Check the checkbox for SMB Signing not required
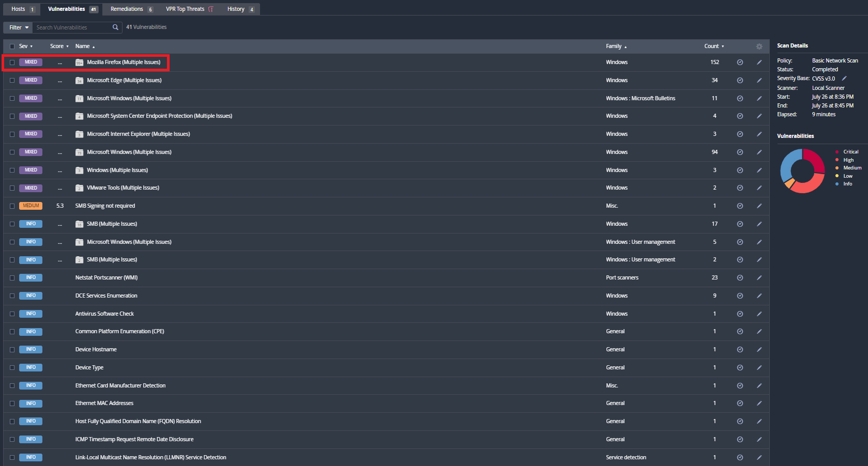Screen dimensions: 868x466 (12, 206)
